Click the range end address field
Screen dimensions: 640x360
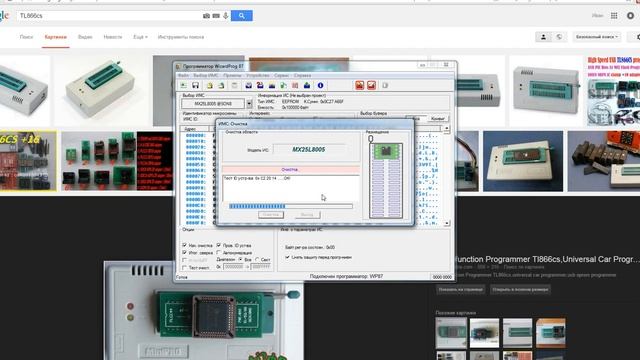(260, 267)
